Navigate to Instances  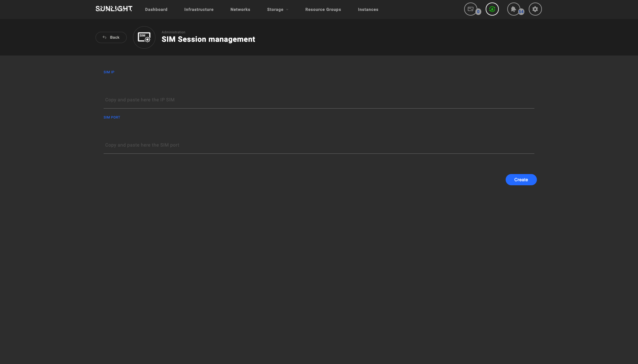coord(368,9)
